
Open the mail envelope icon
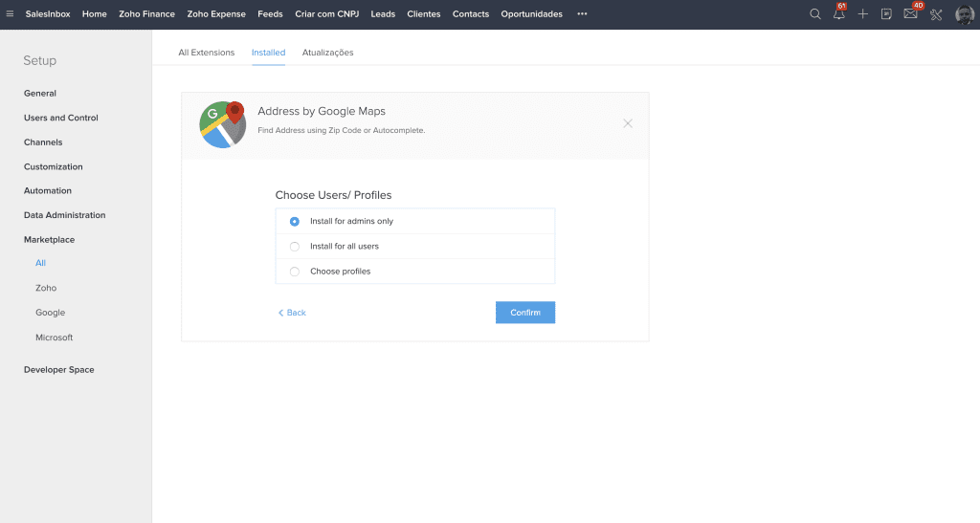[x=911, y=14]
